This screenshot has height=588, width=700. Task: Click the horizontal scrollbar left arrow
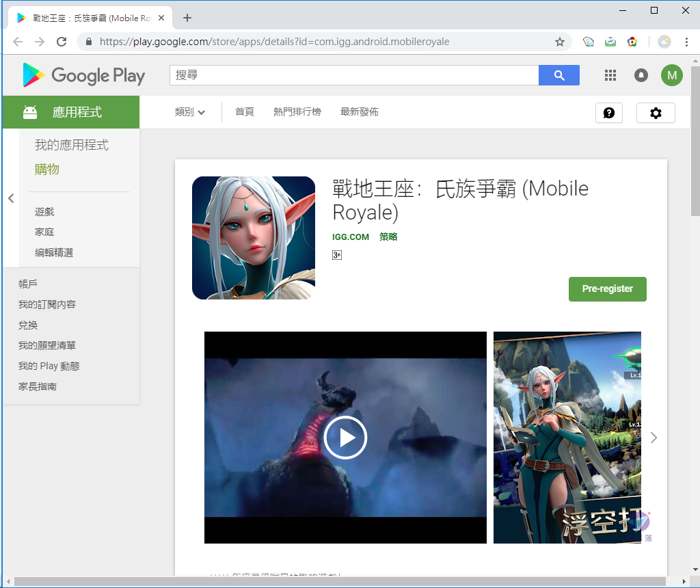[x=8, y=581]
